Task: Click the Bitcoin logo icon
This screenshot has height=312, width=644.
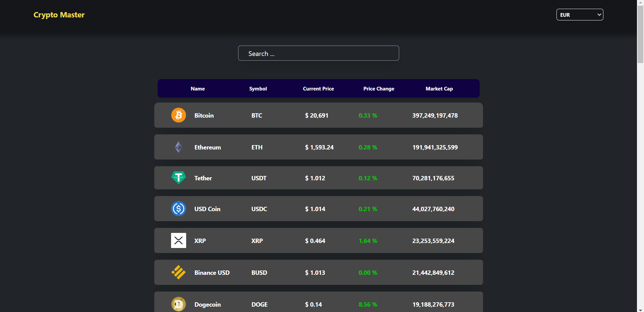Action: [178, 115]
